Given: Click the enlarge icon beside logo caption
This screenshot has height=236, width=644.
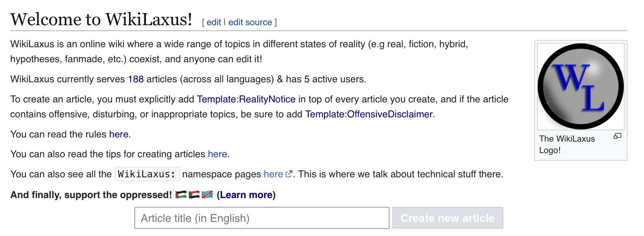Looking at the screenshot, I should coord(617,136).
